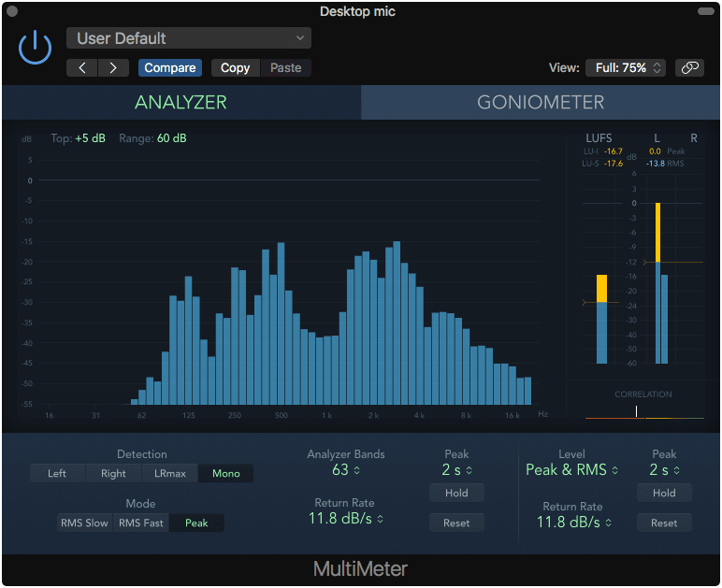The image size is (722, 588).
Task: Switch to the Analyzer tab
Action: 180,102
